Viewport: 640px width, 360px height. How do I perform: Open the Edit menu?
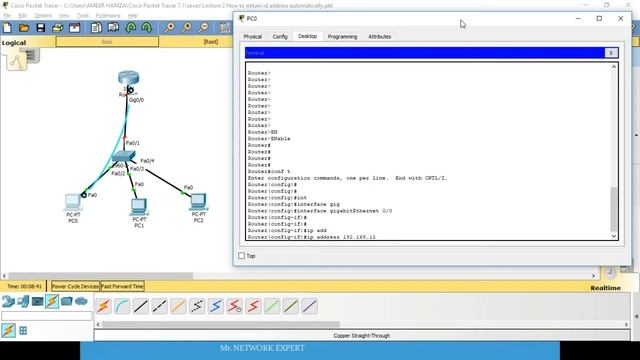coord(22,16)
